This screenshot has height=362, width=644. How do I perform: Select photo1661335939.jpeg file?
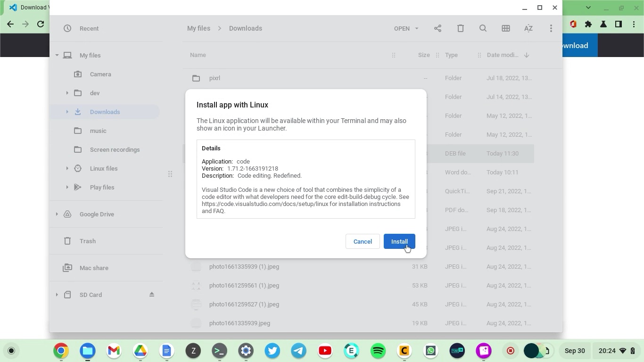click(358, 323)
